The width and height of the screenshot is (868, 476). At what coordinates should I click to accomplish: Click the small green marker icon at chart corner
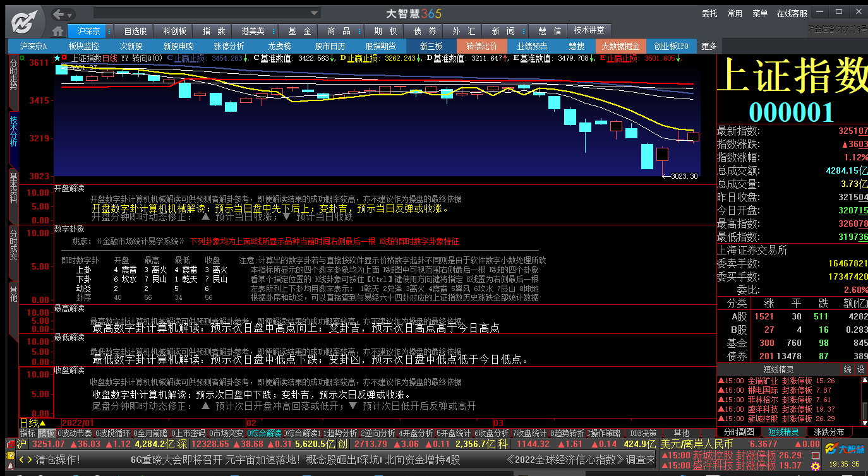pos(22,57)
